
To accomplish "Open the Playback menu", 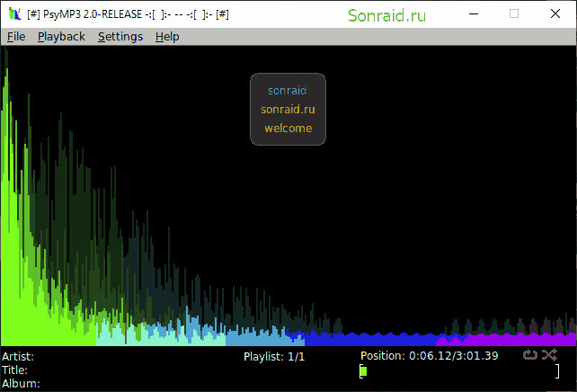I will coord(61,37).
